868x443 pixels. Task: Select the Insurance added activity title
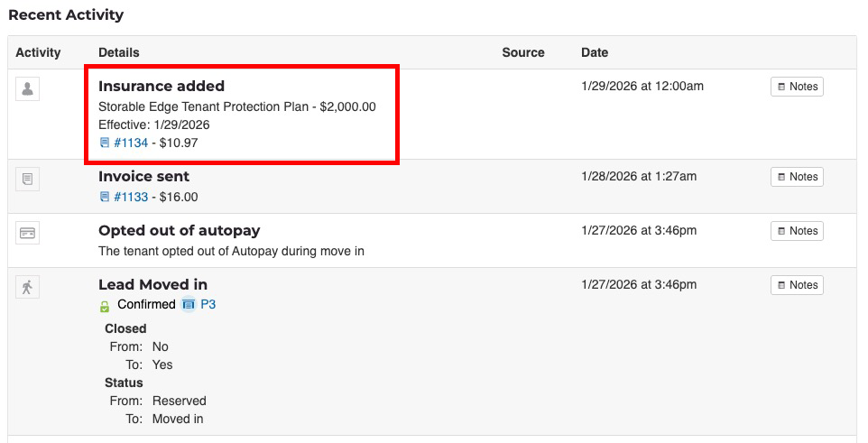click(x=162, y=87)
